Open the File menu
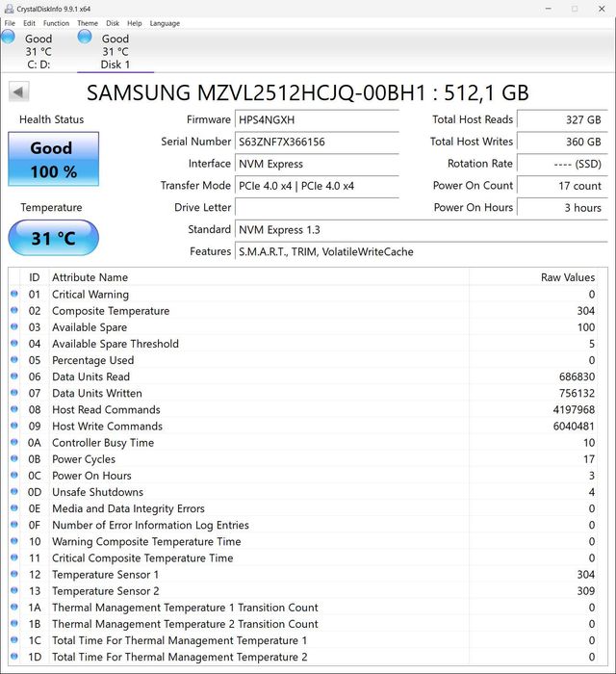The width and height of the screenshot is (616, 674). 10,23
